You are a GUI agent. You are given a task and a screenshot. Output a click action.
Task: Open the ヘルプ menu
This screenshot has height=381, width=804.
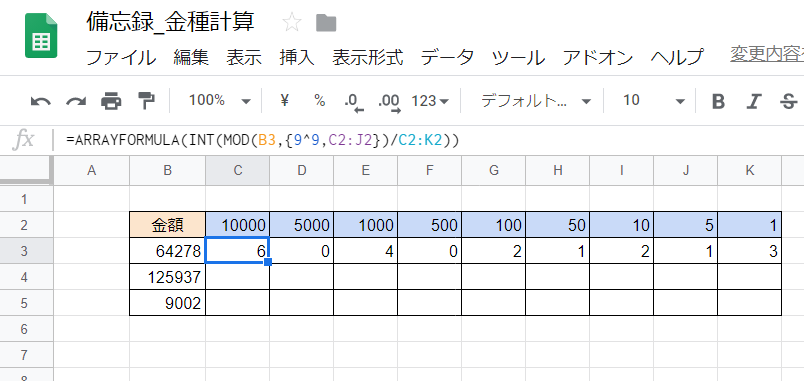tap(677, 57)
